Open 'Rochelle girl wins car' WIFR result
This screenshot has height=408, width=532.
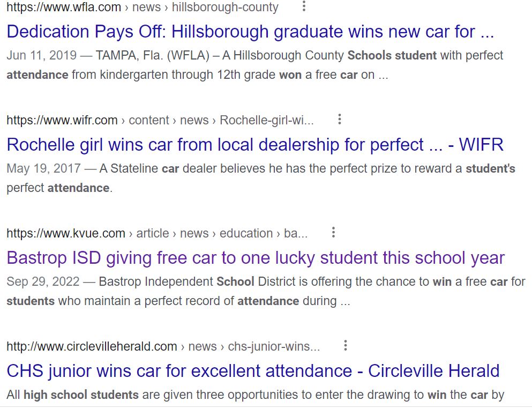click(255, 145)
